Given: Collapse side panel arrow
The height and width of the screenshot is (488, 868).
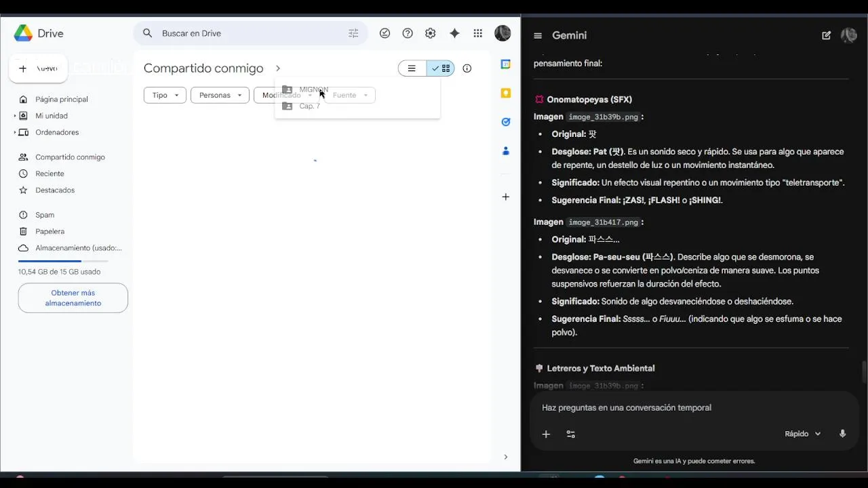Looking at the screenshot, I should click(x=505, y=457).
